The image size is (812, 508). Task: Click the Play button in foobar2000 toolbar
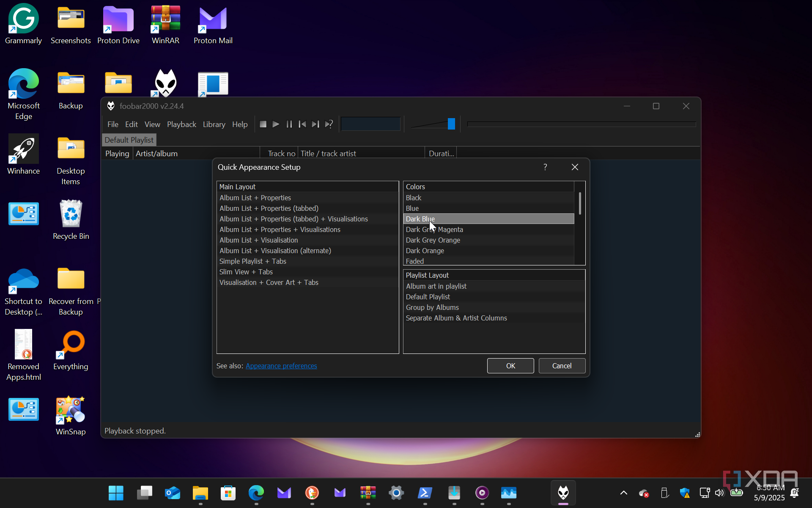pyautogui.click(x=276, y=124)
